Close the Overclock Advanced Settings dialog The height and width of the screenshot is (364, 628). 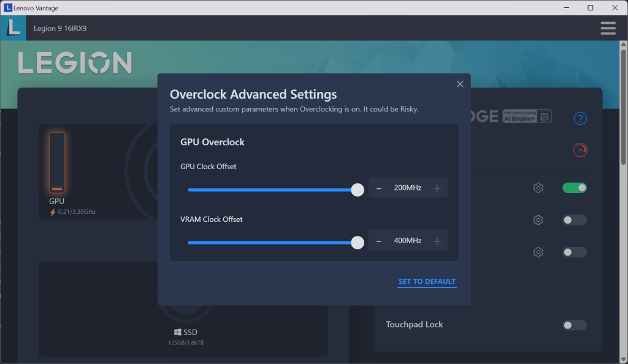pyautogui.click(x=460, y=84)
